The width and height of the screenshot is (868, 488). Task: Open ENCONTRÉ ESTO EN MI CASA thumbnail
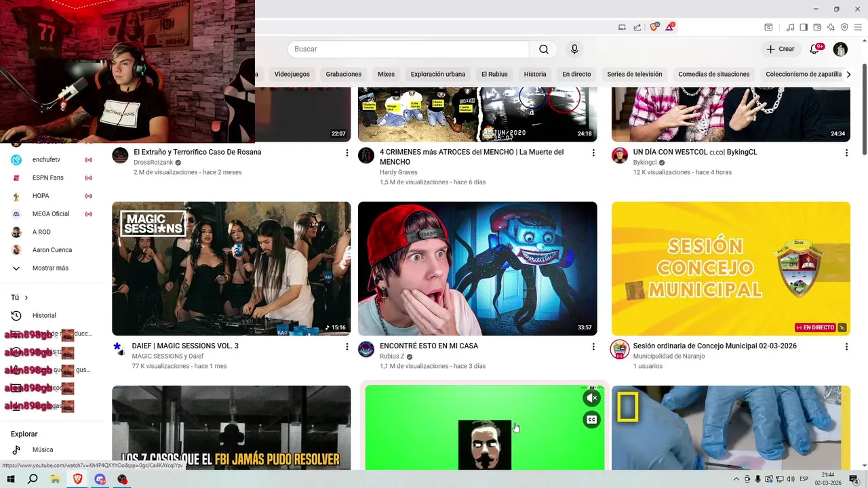[477, 268]
